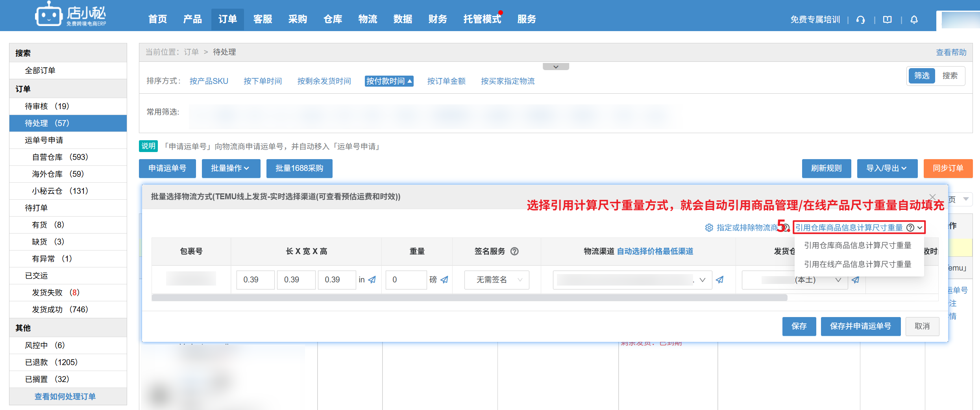Viewport: 980px width, 410px height.
Task: Click the notification bell icon
Action: (x=914, y=20)
